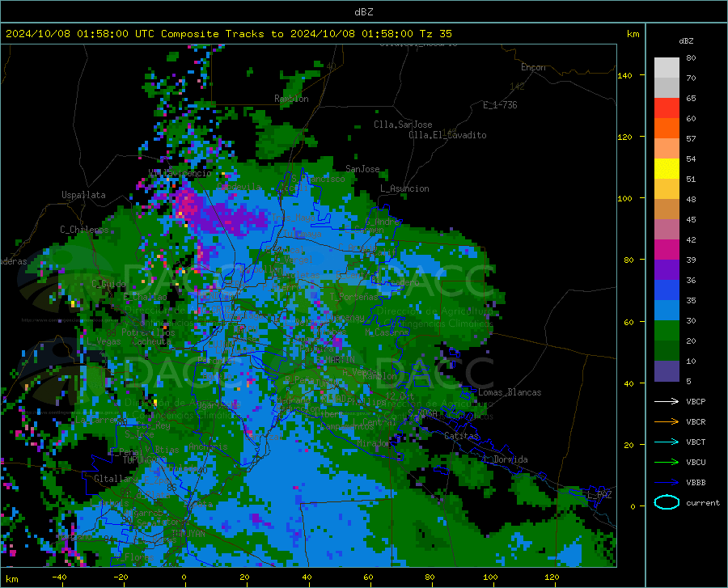Click the cyan 'current' ellipse legend icon
This screenshot has width=728, height=588.
click(667, 502)
